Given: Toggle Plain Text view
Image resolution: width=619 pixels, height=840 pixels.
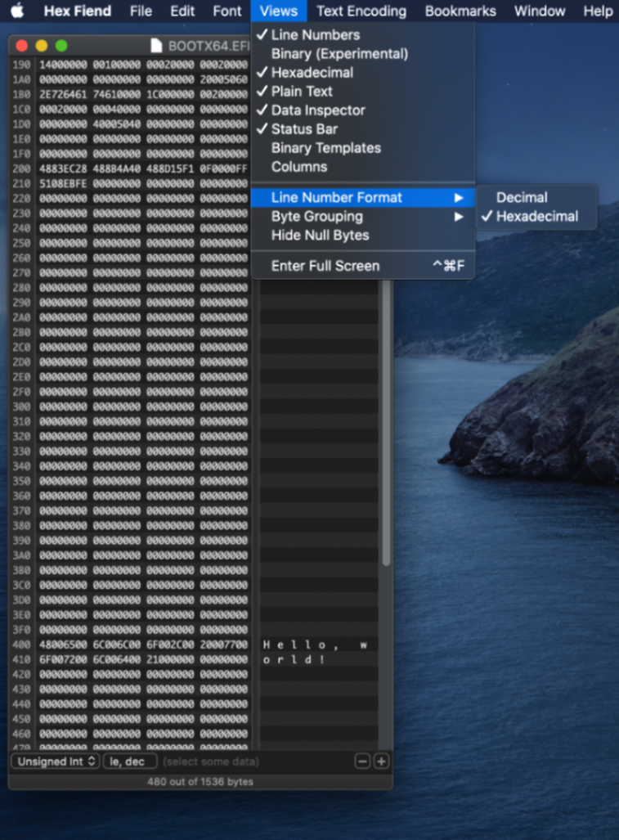Looking at the screenshot, I should pos(362,91).
